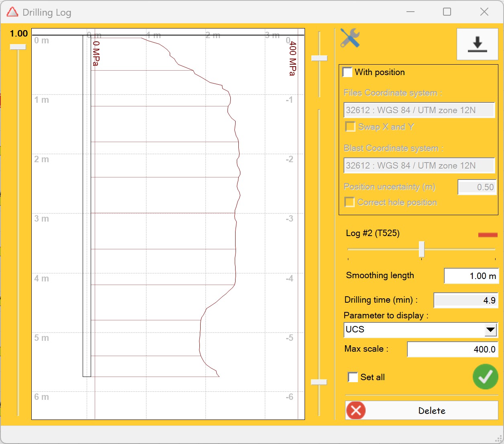Image resolution: width=504 pixels, height=444 pixels.
Task: Confirm with the green checkmark button
Action: pos(485,377)
